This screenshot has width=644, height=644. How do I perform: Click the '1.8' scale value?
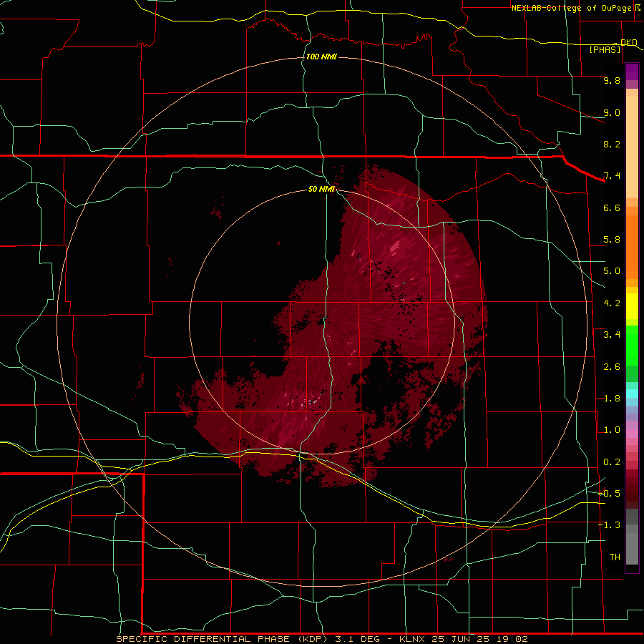point(612,399)
